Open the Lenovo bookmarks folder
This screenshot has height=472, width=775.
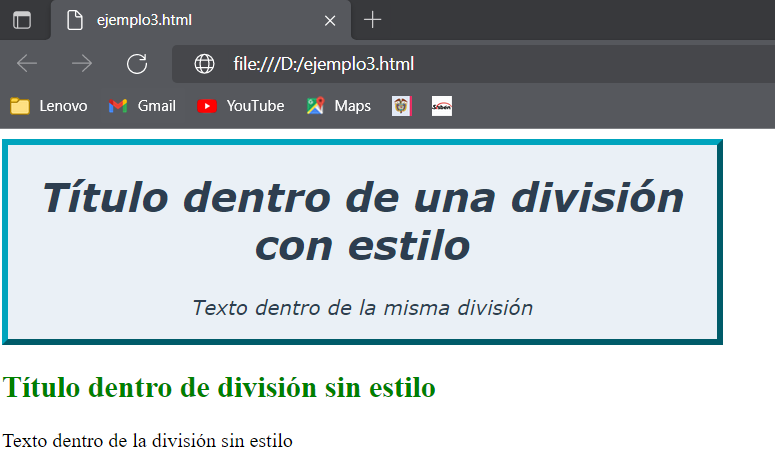tap(48, 106)
